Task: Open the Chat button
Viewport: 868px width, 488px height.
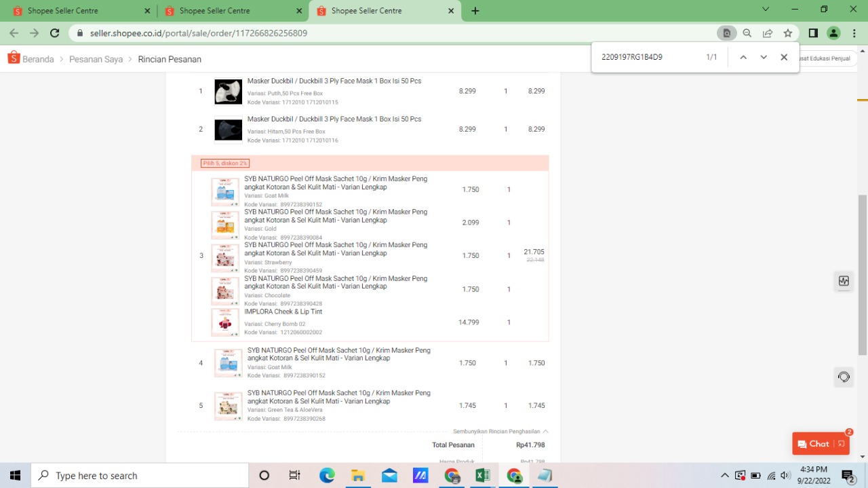Action: click(821, 444)
